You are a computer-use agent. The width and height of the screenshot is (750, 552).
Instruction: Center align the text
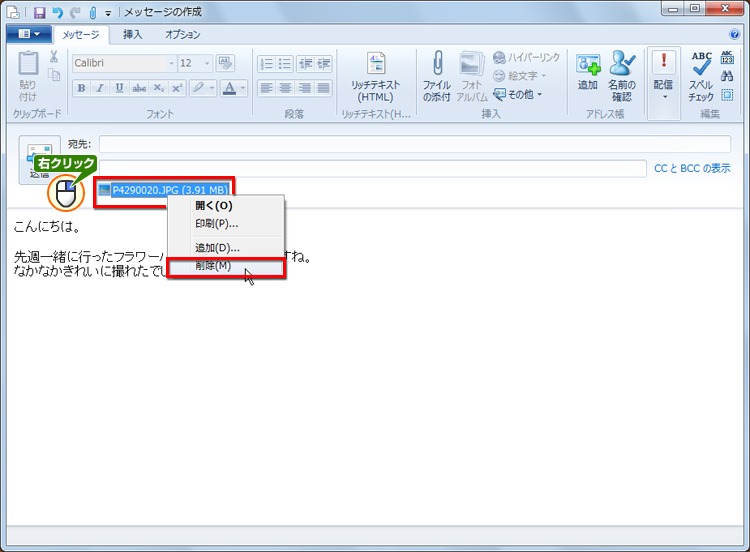pyautogui.click(x=286, y=88)
